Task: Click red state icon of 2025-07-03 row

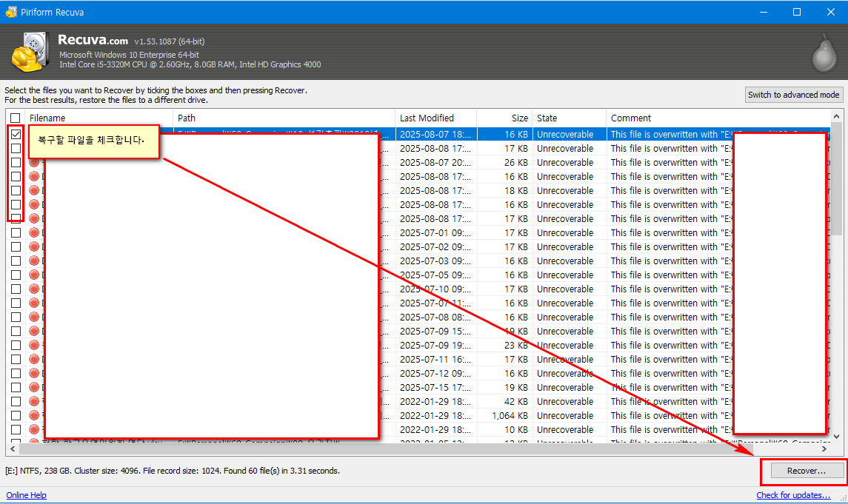Action: (x=35, y=261)
